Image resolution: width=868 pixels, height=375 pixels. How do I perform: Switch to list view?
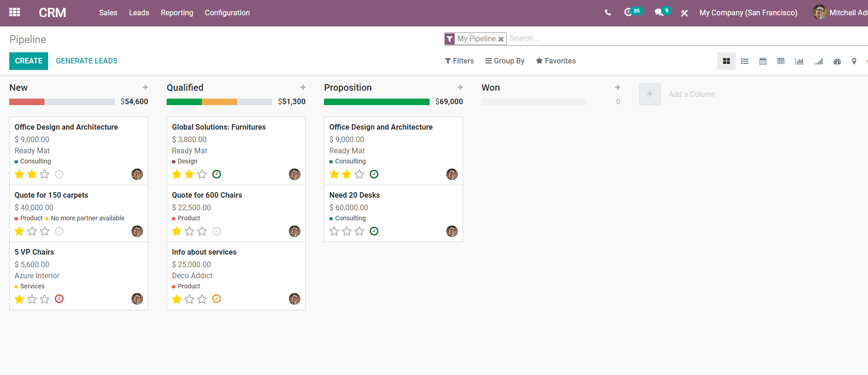click(744, 61)
